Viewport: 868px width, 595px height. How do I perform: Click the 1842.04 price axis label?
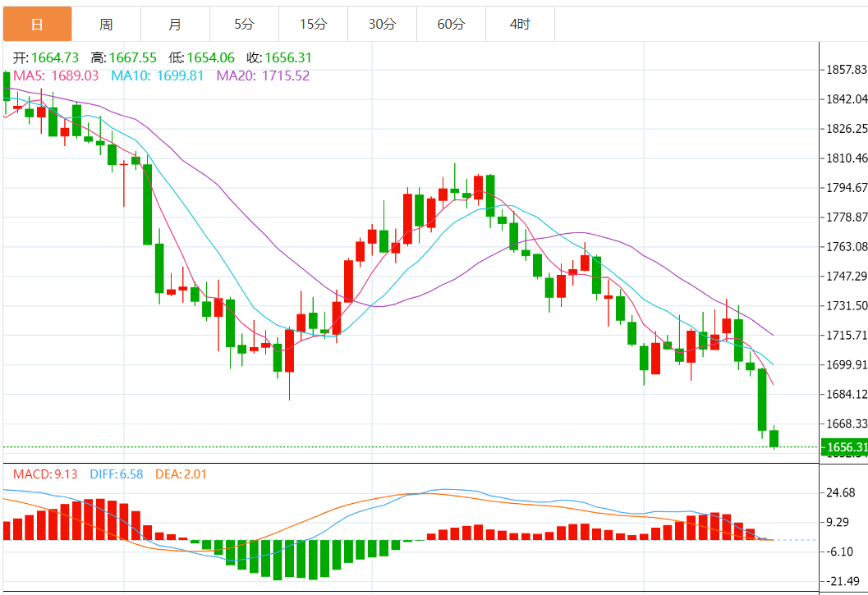pos(847,99)
